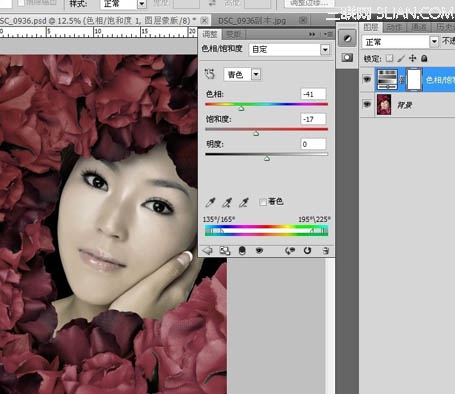
Task: Choose the subtract-from-sample eyedropper
Action: pos(244,202)
